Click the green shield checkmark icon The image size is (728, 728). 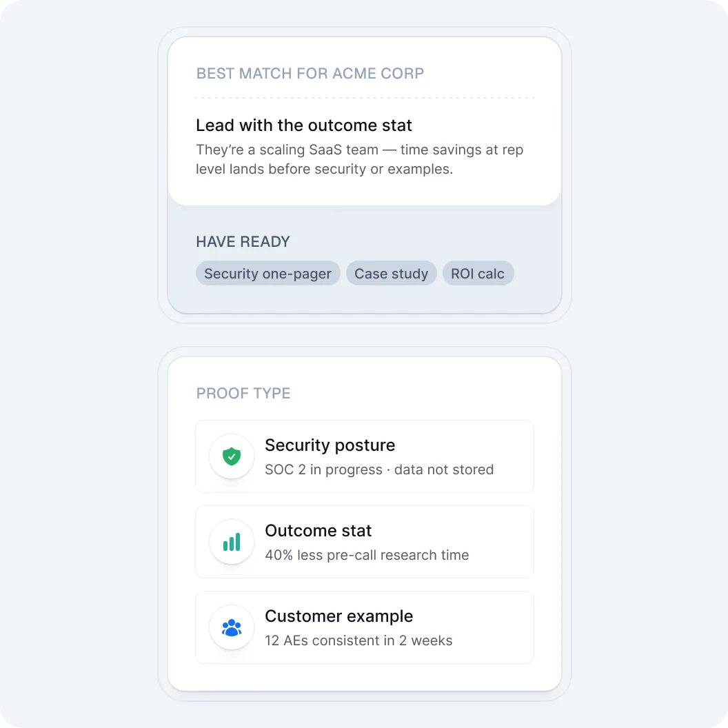[232, 456]
